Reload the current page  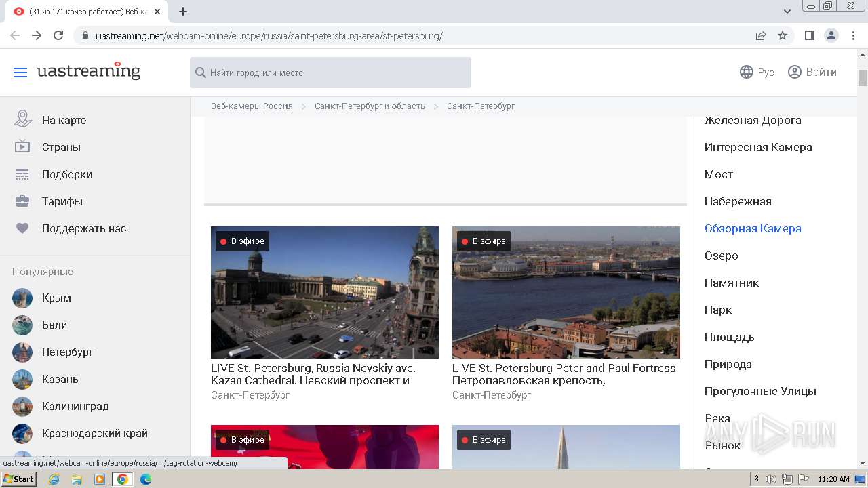pos(58,35)
